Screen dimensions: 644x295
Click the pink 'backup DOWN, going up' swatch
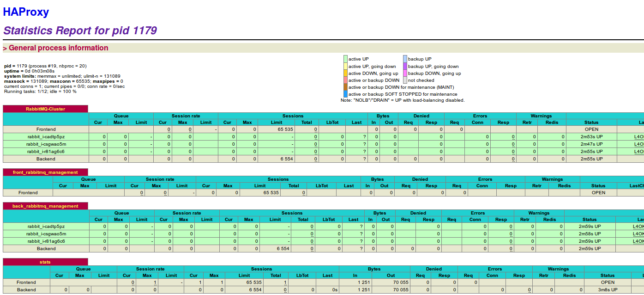pyautogui.click(x=405, y=73)
